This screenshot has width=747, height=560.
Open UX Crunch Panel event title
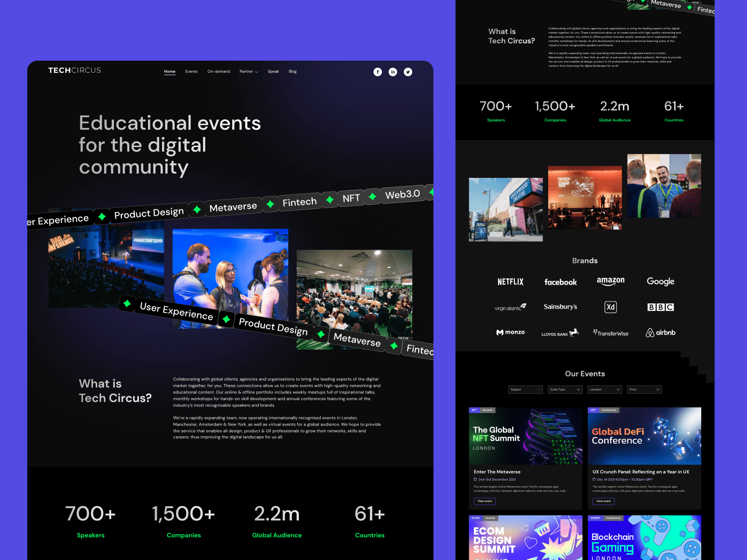pos(641,472)
